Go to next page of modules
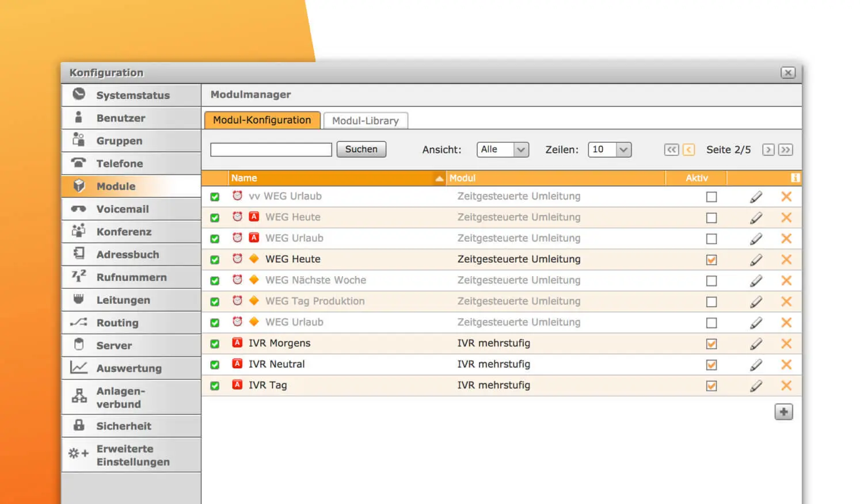Viewport: 860px width, 504px height. click(x=768, y=150)
